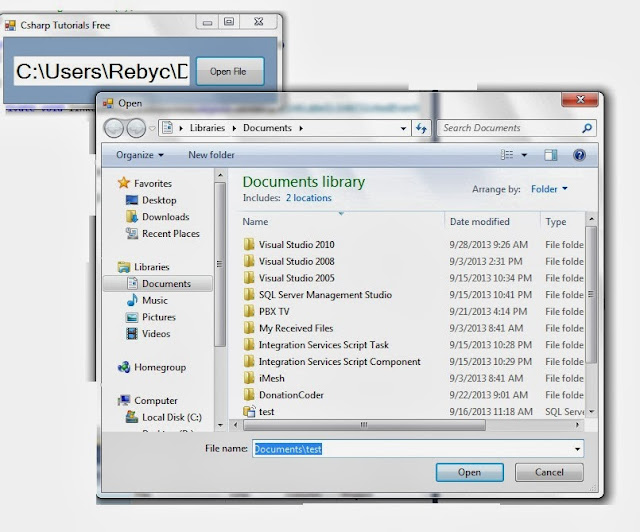
Task: Select the date 9/16/2013 11:18 AM cell
Action: pos(491,412)
